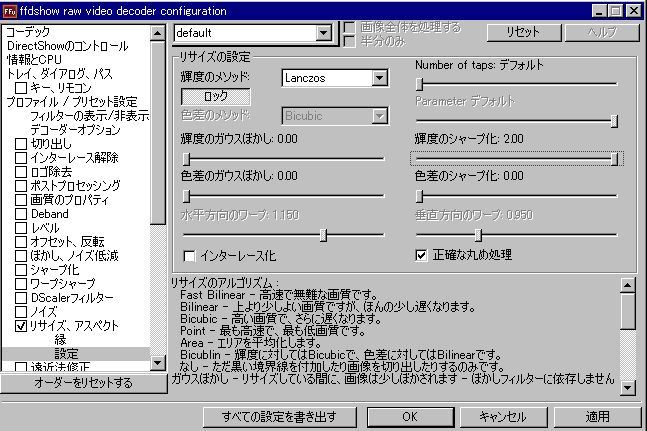Enable the 切り出し filter checkbox
Screen dimensions: 647x431
coord(21,144)
